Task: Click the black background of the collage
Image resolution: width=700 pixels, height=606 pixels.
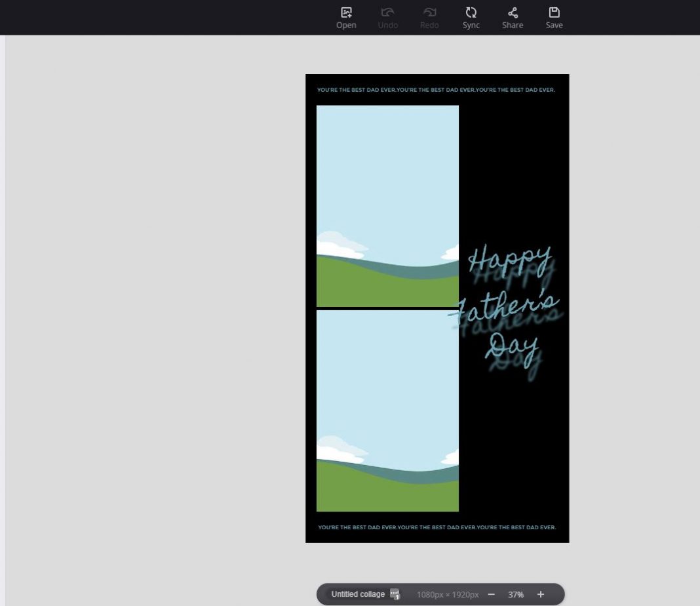Action: click(515, 164)
